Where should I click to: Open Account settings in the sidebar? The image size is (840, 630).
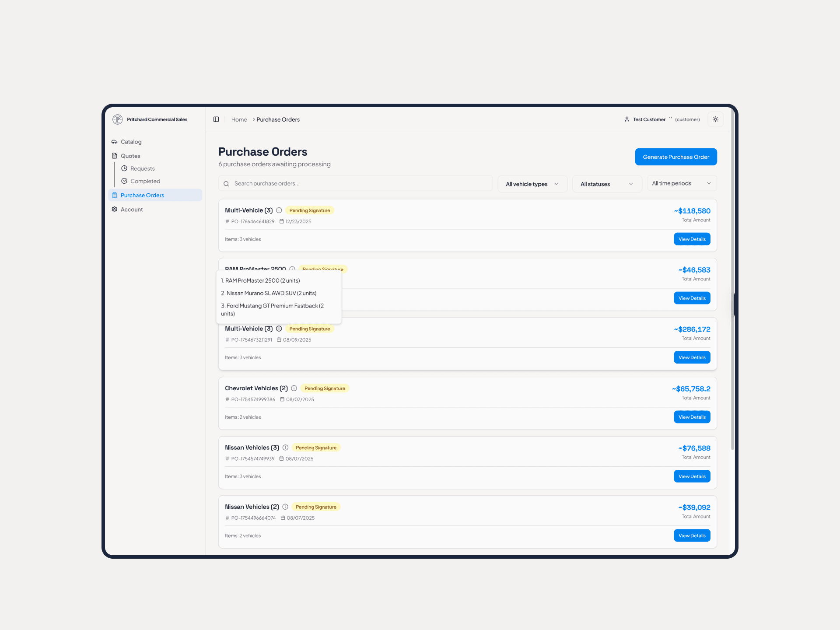coord(132,210)
